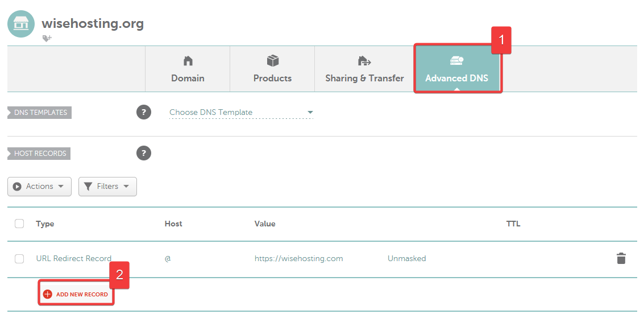The image size is (644, 318).
Task: Click the add tag icon under domain name
Action: click(47, 38)
